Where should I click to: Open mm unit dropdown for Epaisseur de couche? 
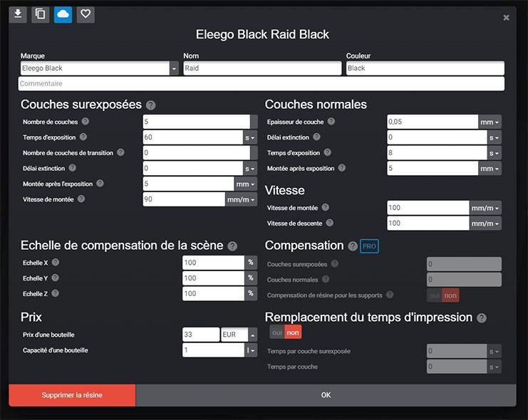click(x=490, y=122)
